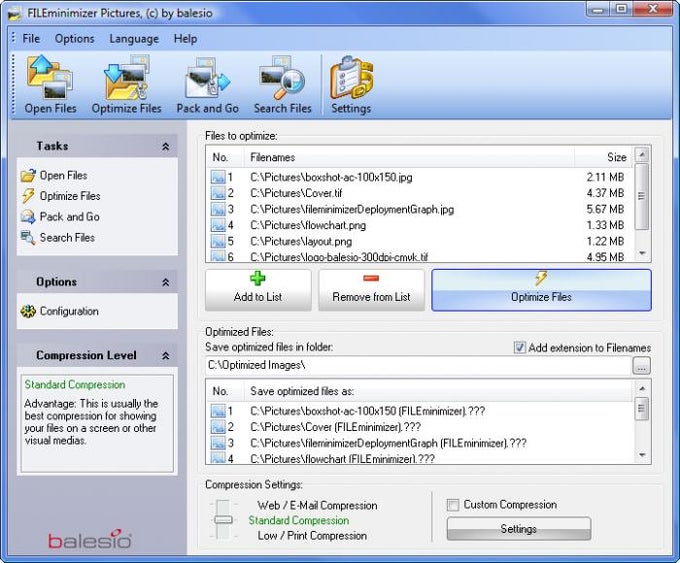Click scroll-down arrow of Files to optimize list

click(x=642, y=253)
